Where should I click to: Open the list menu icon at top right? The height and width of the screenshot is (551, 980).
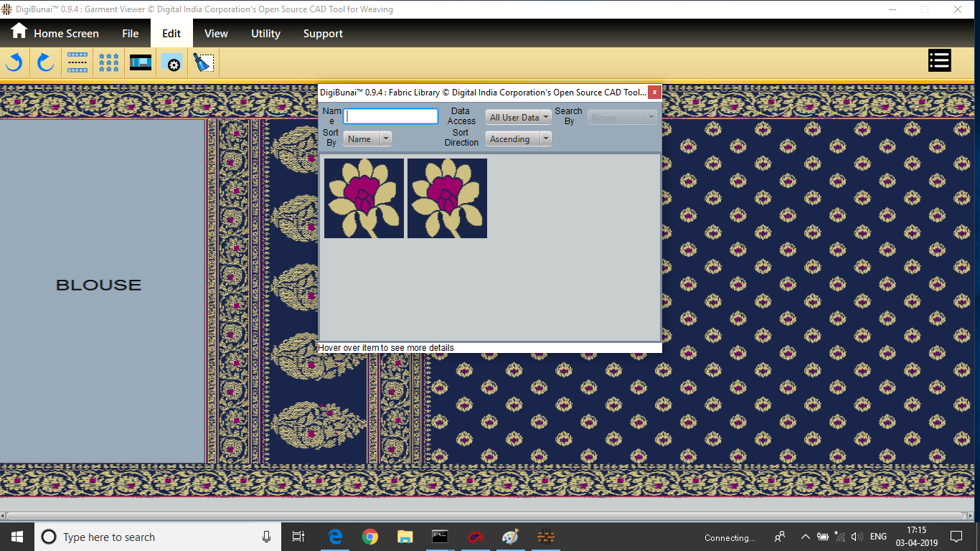(939, 61)
